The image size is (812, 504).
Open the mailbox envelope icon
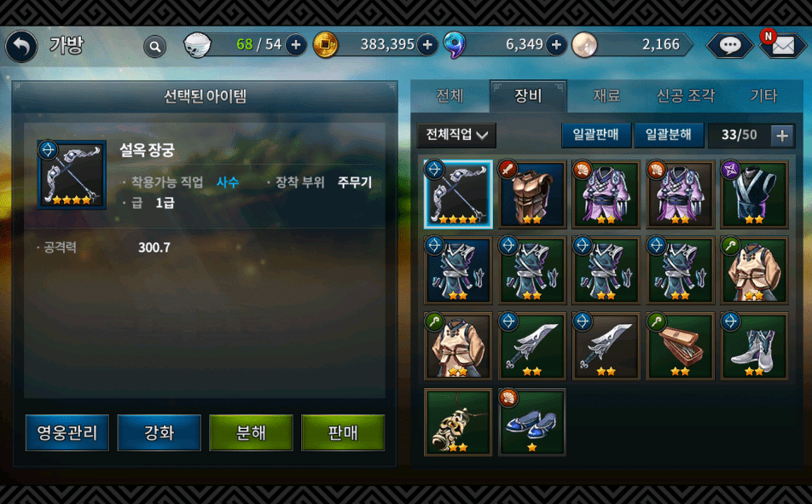point(782,45)
